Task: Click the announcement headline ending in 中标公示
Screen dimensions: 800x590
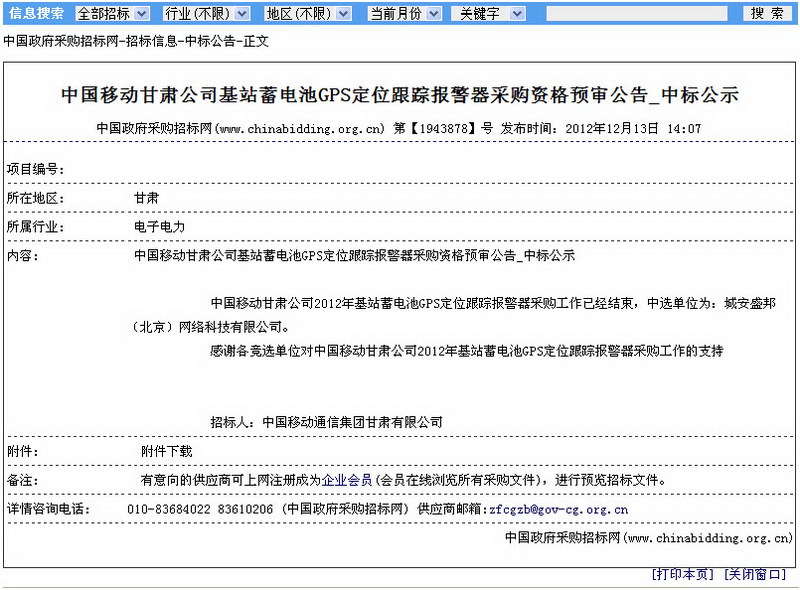Action: pos(399,95)
